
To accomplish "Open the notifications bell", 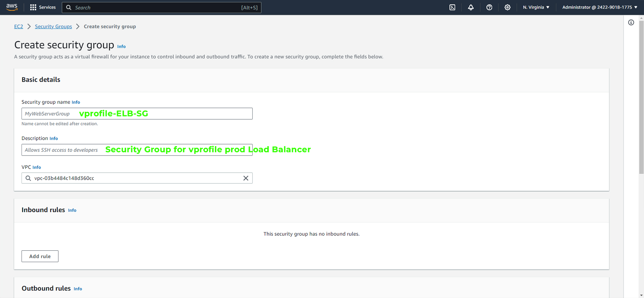I will (471, 7).
